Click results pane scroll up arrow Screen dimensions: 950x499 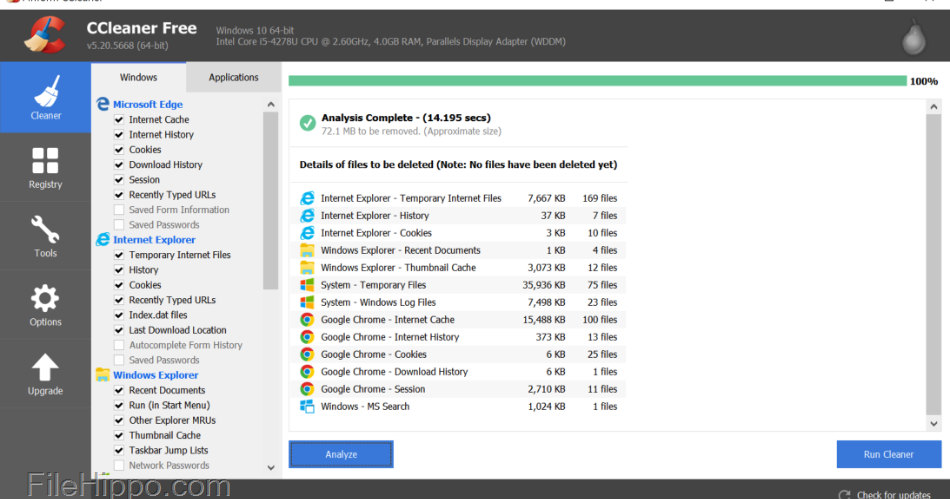click(x=934, y=107)
